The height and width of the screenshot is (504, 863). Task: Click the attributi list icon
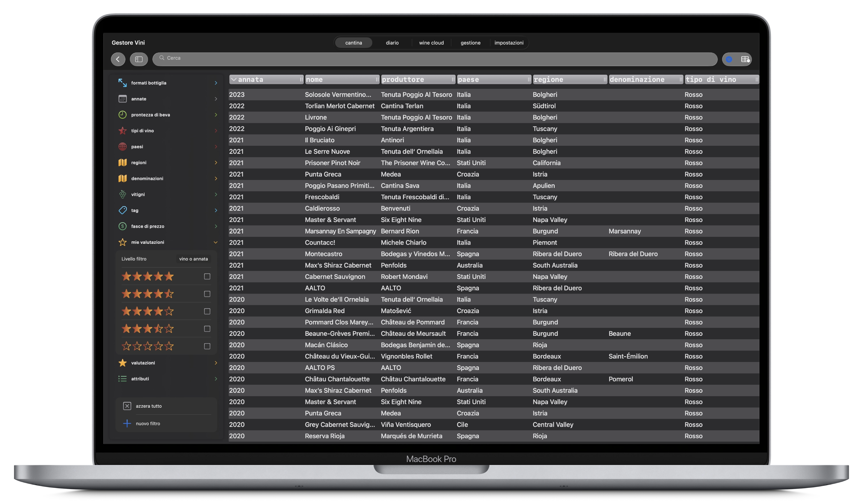pos(122,379)
